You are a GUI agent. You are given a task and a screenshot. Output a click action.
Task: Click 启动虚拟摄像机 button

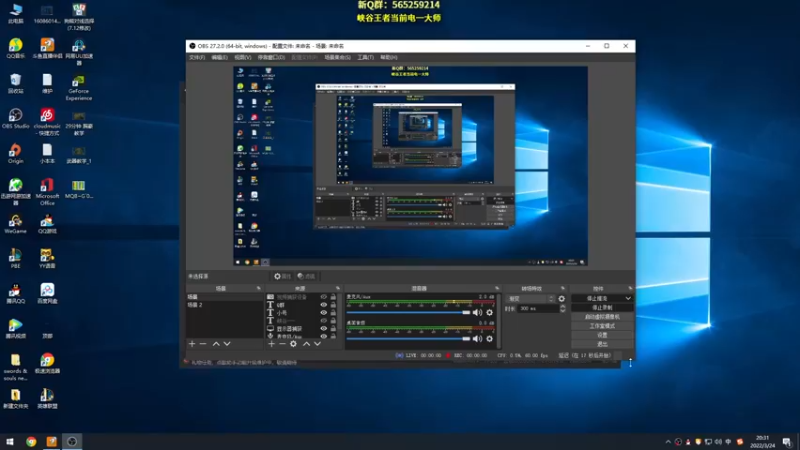coord(602,317)
